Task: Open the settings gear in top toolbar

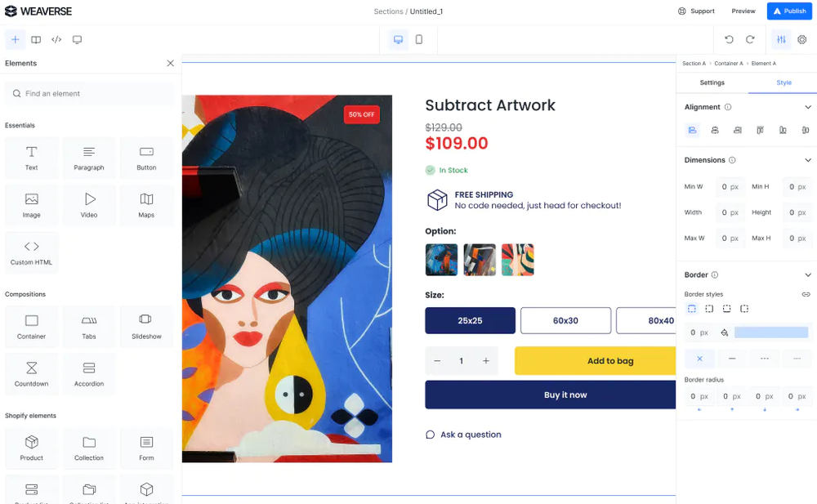Action: pyautogui.click(x=802, y=39)
